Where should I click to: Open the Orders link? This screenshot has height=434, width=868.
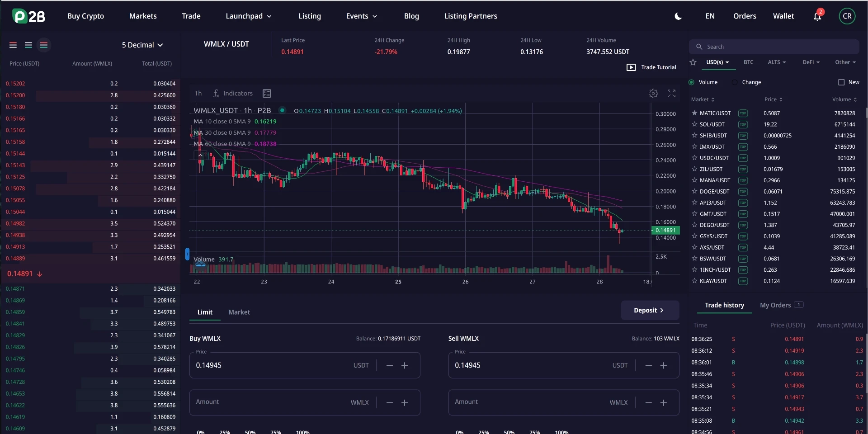[745, 16]
